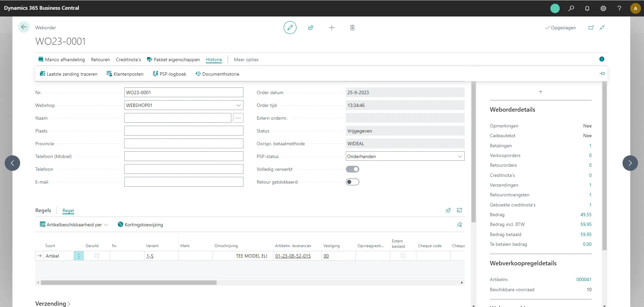
Task: Click the pin icon in Regels toolbar
Action: (x=459, y=225)
